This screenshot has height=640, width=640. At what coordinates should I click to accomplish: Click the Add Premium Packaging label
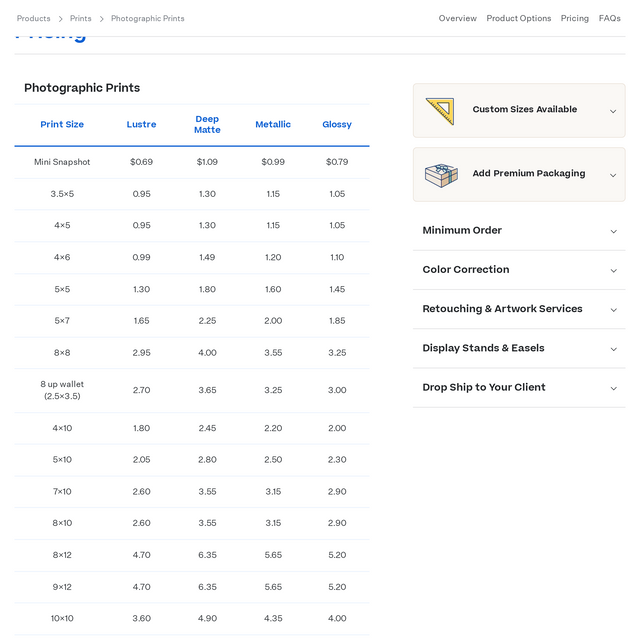tap(529, 173)
